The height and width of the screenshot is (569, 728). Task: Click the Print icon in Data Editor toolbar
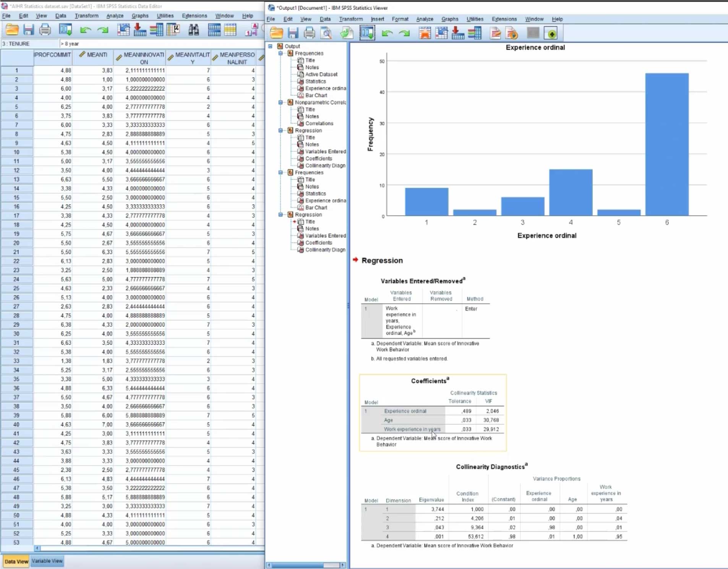(x=45, y=30)
